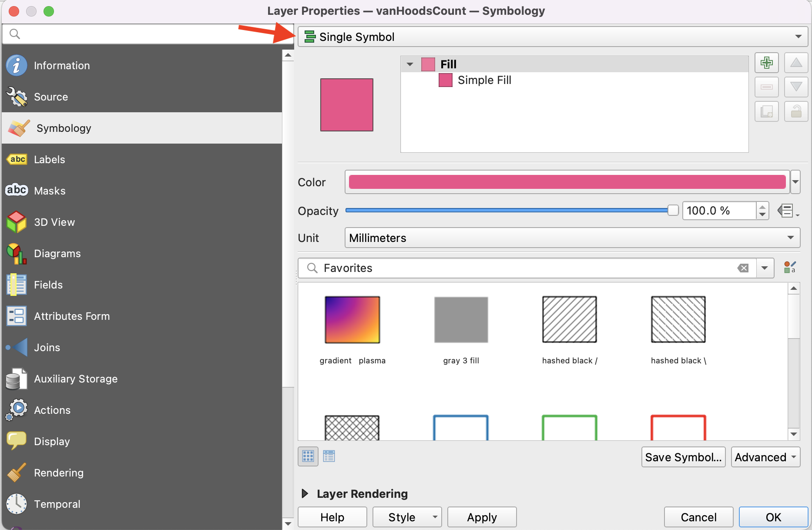Move symbol layer up with triangle button
Viewport: 812px width, 530px height.
click(796, 63)
